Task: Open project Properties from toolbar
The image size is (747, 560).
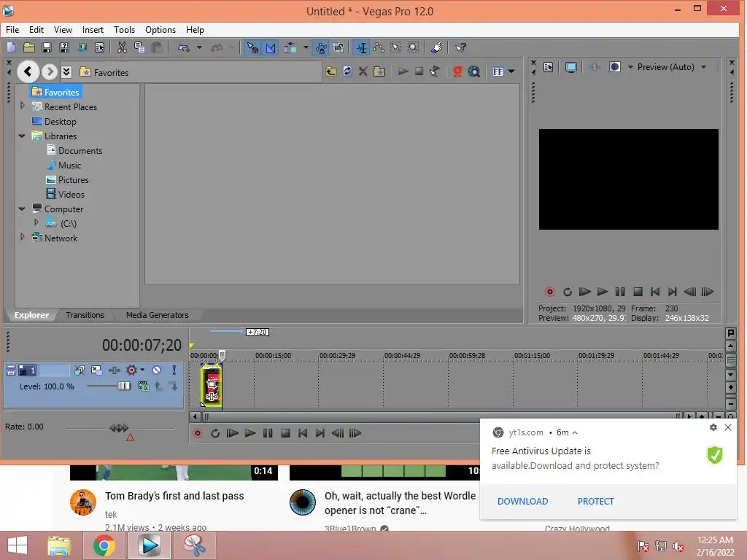Action: coord(99,47)
